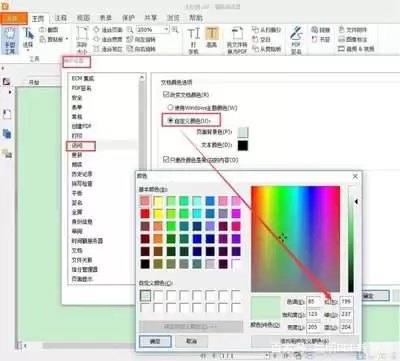Pick the first custom colors slot
Viewport: 400px width, 361px height.
click(x=145, y=295)
